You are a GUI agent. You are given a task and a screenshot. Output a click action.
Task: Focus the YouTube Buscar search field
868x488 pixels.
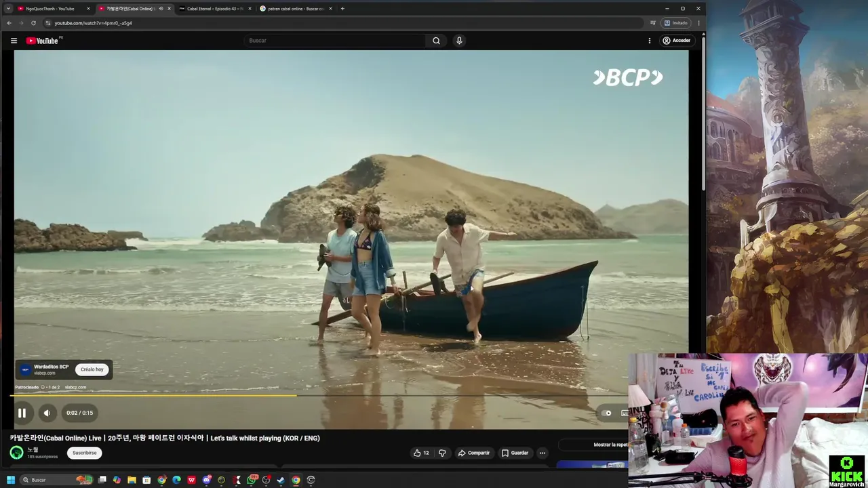(x=336, y=41)
